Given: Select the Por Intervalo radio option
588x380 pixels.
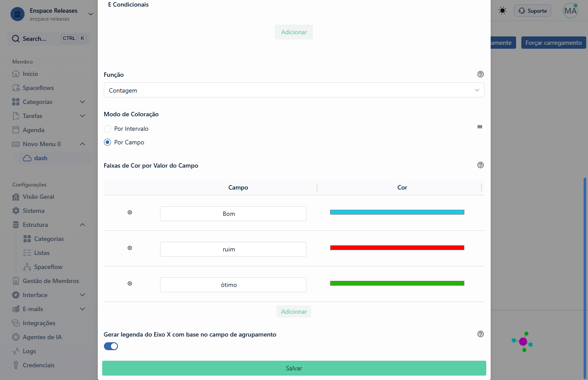Looking at the screenshot, I should pyautogui.click(x=107, y=129).
